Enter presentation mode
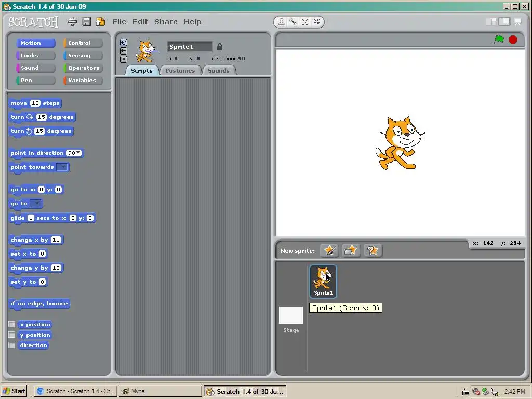The image size is (532, 399). 518,22
